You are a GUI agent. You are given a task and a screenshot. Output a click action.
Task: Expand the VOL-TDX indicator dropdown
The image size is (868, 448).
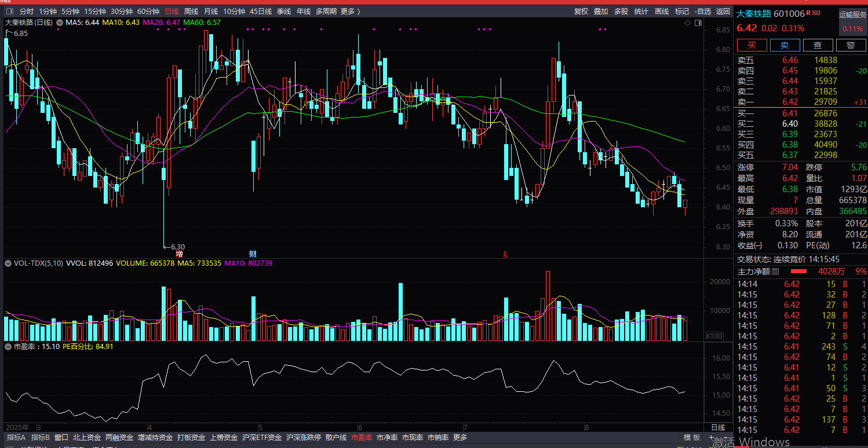coord(8,263)
